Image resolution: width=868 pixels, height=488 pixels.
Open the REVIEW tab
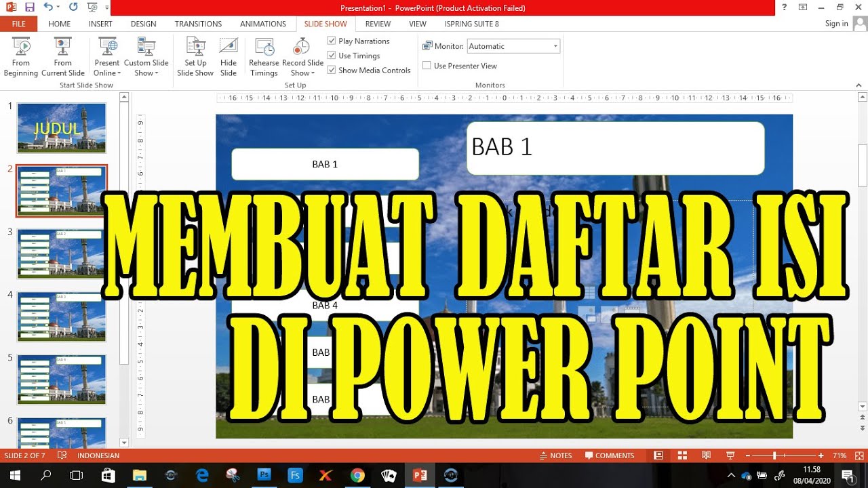[378, 24]
